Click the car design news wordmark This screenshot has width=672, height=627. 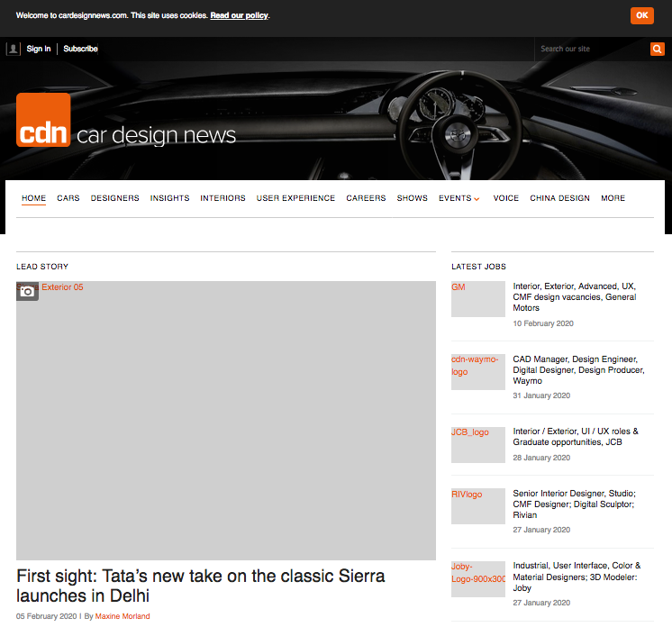pos(157,135)
